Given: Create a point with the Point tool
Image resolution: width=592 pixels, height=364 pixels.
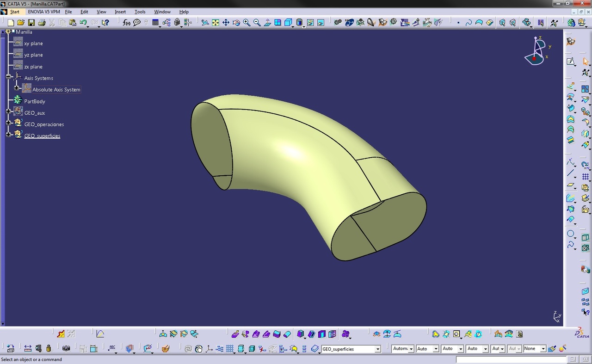Looking at the screenshot, I should point(458,22).
